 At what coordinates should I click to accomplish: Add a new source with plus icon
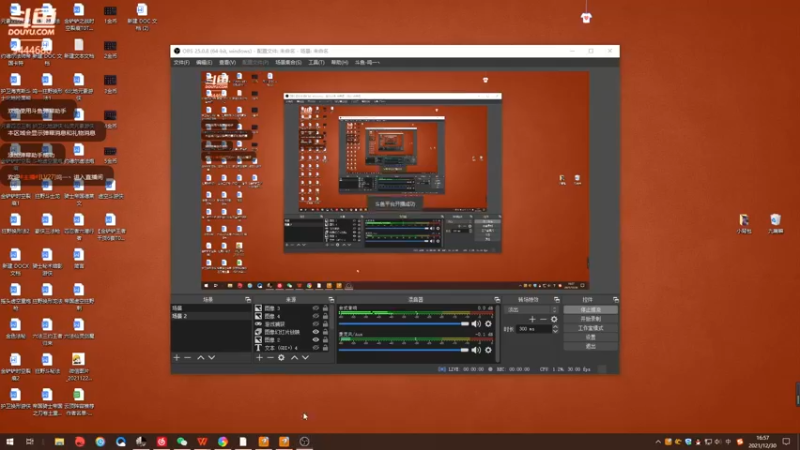coord(259,358)
